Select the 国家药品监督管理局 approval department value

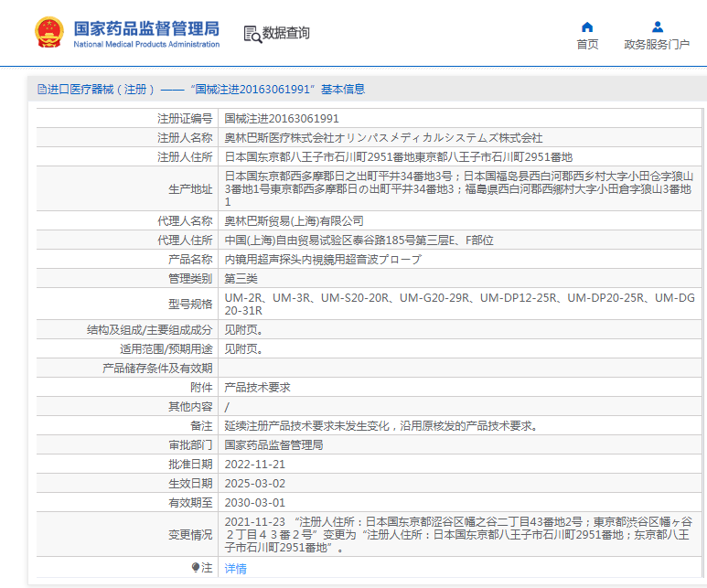273,445
